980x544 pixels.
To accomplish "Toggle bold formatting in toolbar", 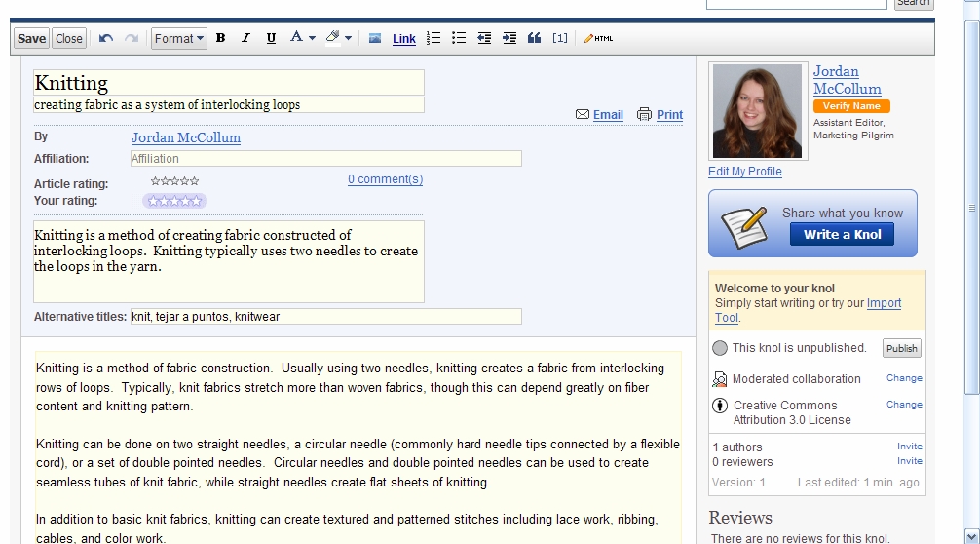I will [220, 39].
